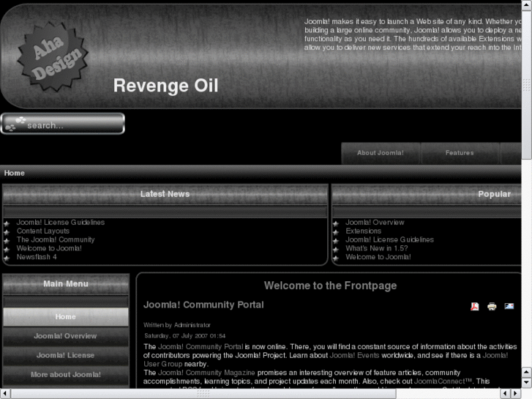Screen dimensions: 532x399
Task: Click the Joomla! Community Portal article title
Action: (203, 305)
